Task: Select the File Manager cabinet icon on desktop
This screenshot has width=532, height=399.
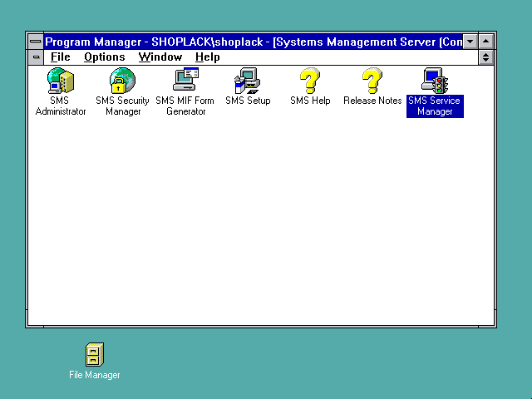Action: (95, 354)
